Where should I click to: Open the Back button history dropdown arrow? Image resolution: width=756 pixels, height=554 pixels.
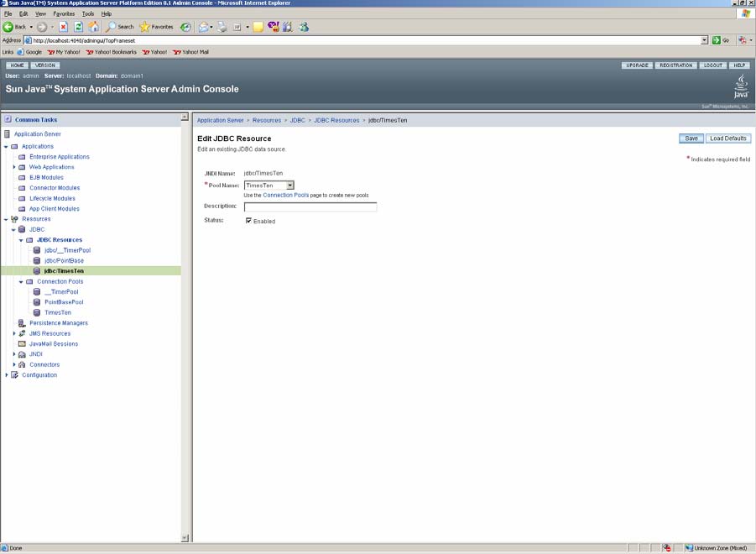pyautogui.click(x=31, y=27)
